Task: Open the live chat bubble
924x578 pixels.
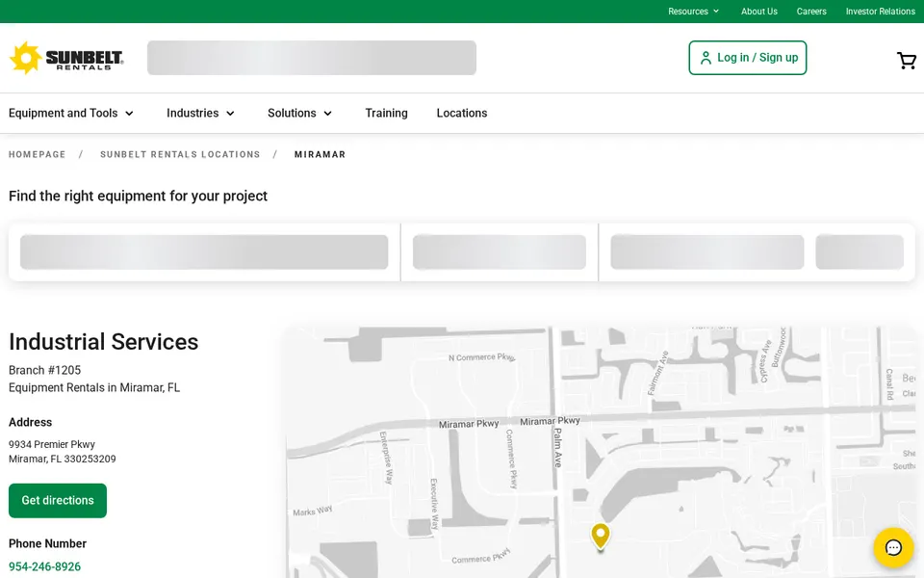Action: (x=893, y=547)
